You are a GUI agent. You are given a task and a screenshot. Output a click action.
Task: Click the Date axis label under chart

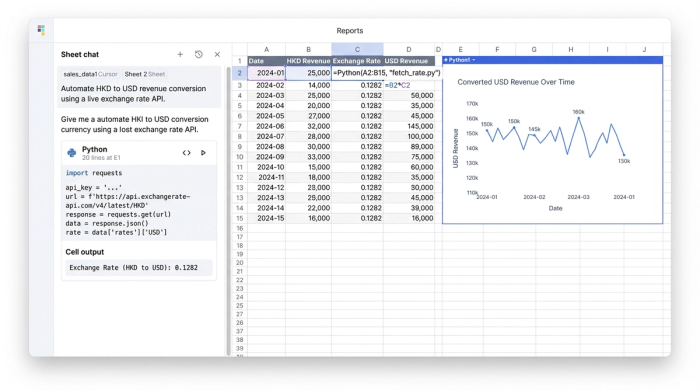(555, 208)
